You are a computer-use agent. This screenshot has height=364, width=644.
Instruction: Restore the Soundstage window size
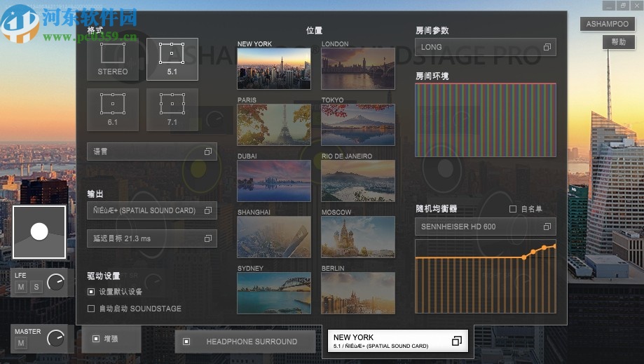pyautogui.click(x=623, y=6)
